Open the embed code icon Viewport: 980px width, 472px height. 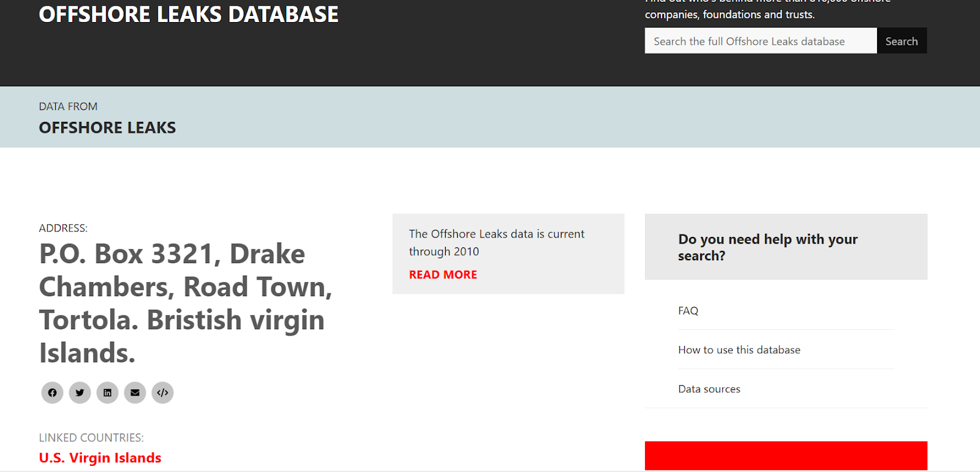pos(162,392)
